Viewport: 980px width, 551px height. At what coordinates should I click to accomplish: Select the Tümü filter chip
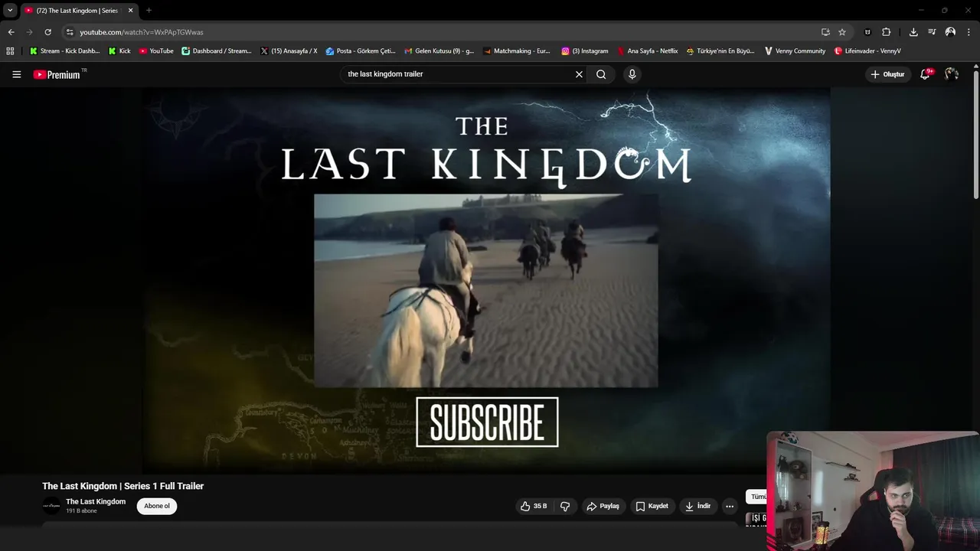[x=757, y=497]
